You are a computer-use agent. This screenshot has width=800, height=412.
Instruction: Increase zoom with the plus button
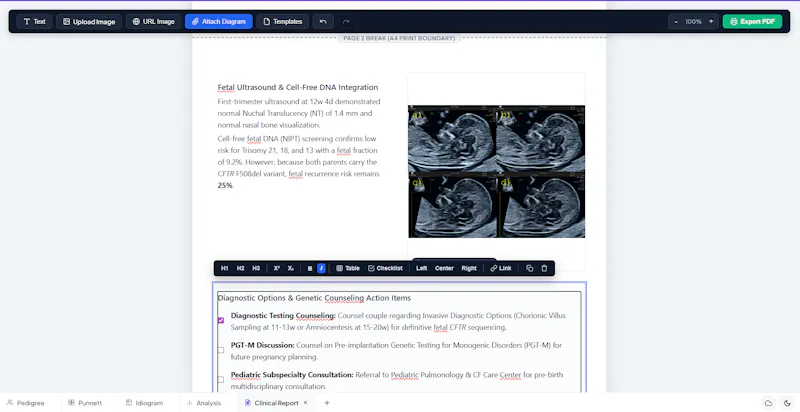click(711, 21)
